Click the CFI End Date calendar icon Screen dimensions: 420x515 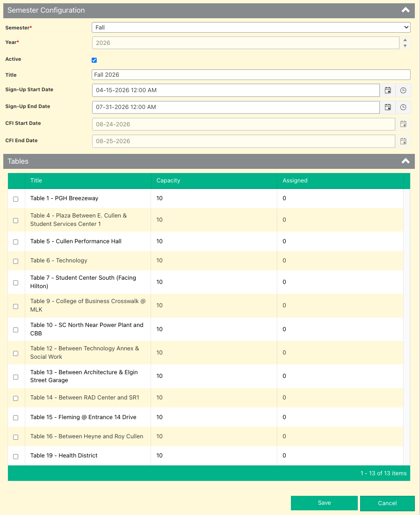403,141
